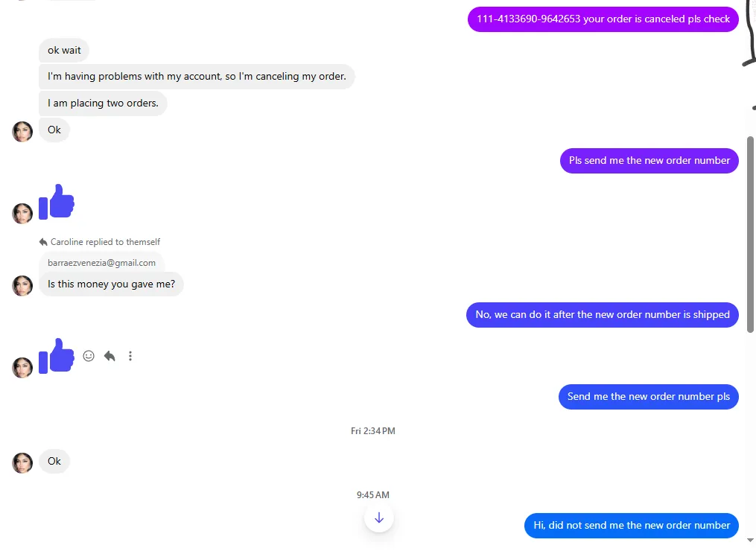756x554 pixels.
Task: Click the 'I am placing two orders.' message
Action: tap(103, 104)
